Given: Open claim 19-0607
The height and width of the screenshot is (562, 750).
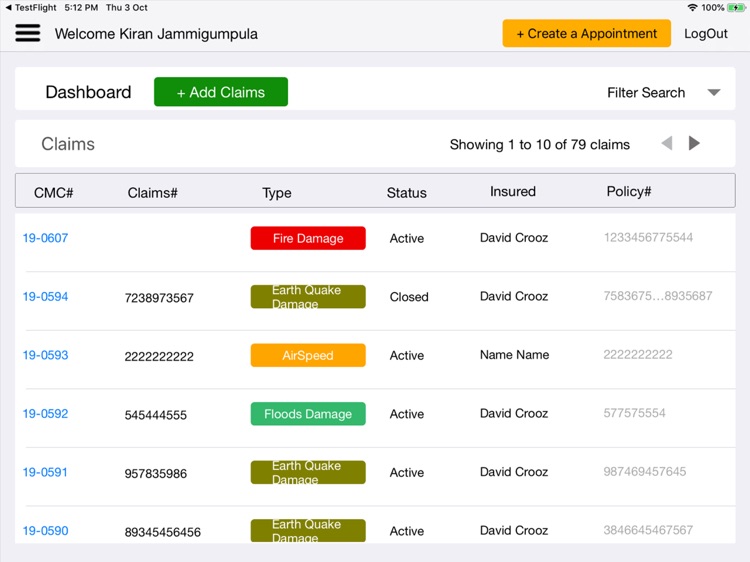Looking at the screenshot, I should coord(45,238).
